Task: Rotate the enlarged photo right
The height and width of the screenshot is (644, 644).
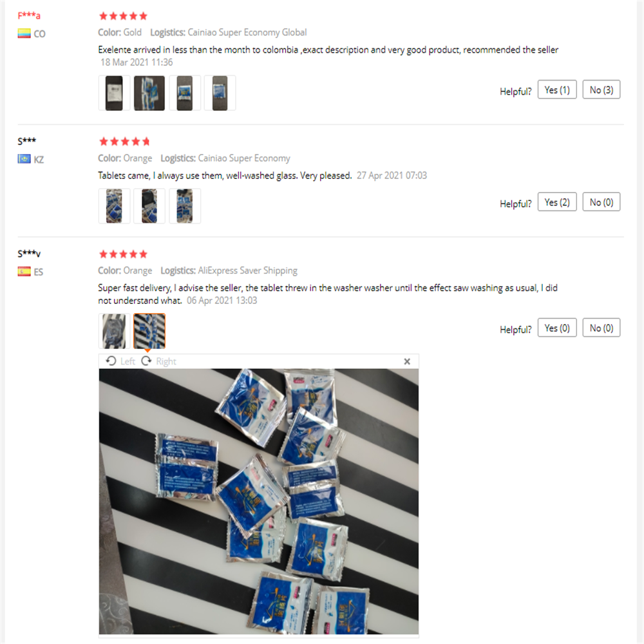Action: pyautogui.click(x=158, y=361)
